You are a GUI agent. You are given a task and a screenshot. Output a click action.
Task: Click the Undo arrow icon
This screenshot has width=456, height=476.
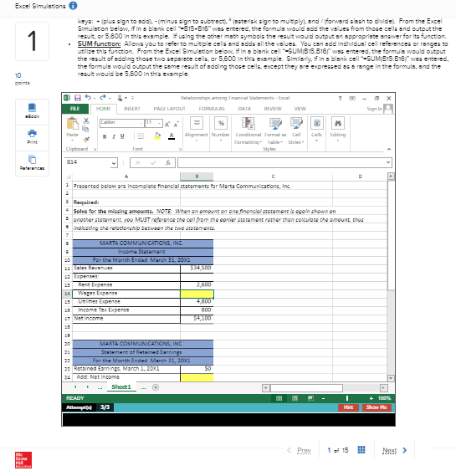click(88, 97)
